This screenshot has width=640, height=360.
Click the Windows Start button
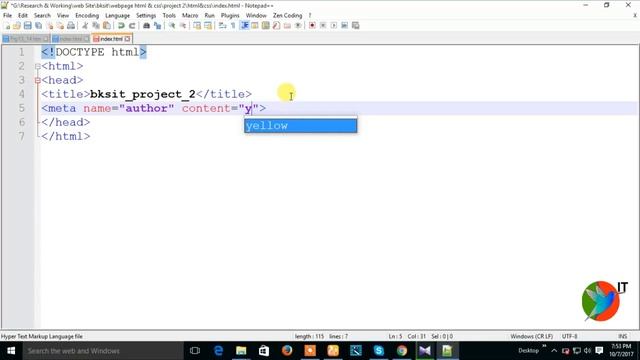coord(11,351)
